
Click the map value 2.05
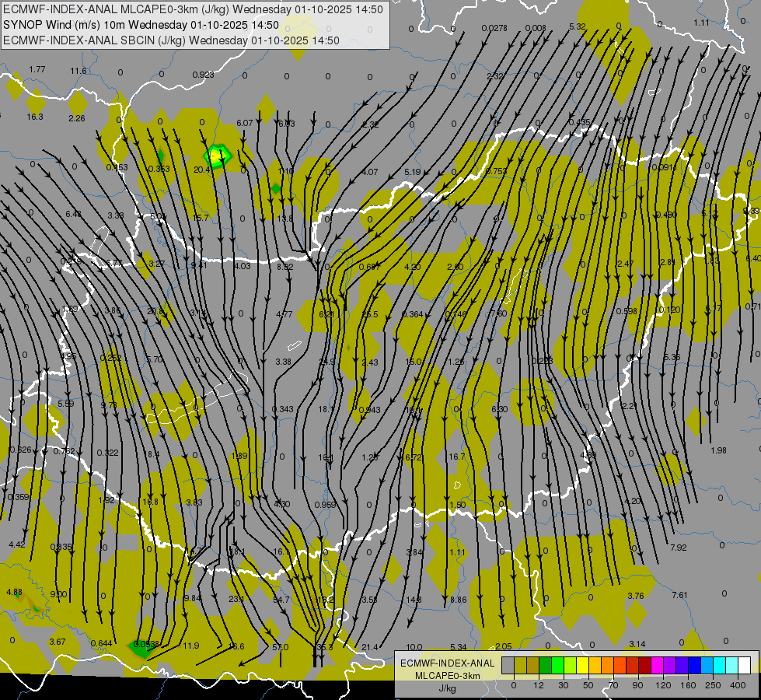(x=503, y=646)
